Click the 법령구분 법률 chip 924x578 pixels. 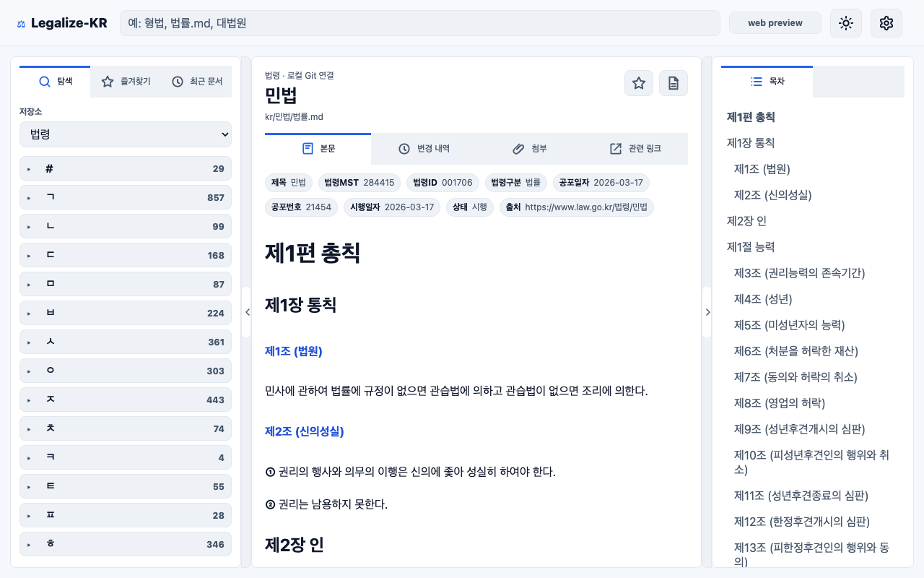(515, 183)
